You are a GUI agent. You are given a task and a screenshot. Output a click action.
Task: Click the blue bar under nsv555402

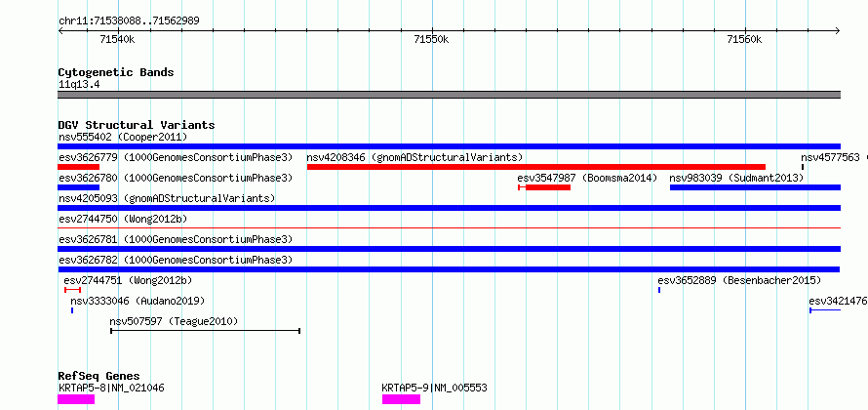449,146
